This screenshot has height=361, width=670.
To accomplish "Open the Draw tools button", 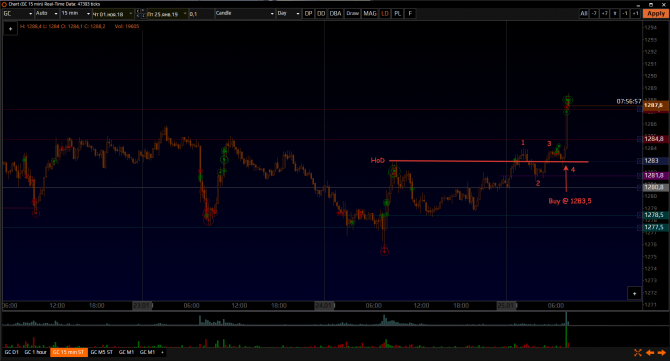I will (353, 14).
